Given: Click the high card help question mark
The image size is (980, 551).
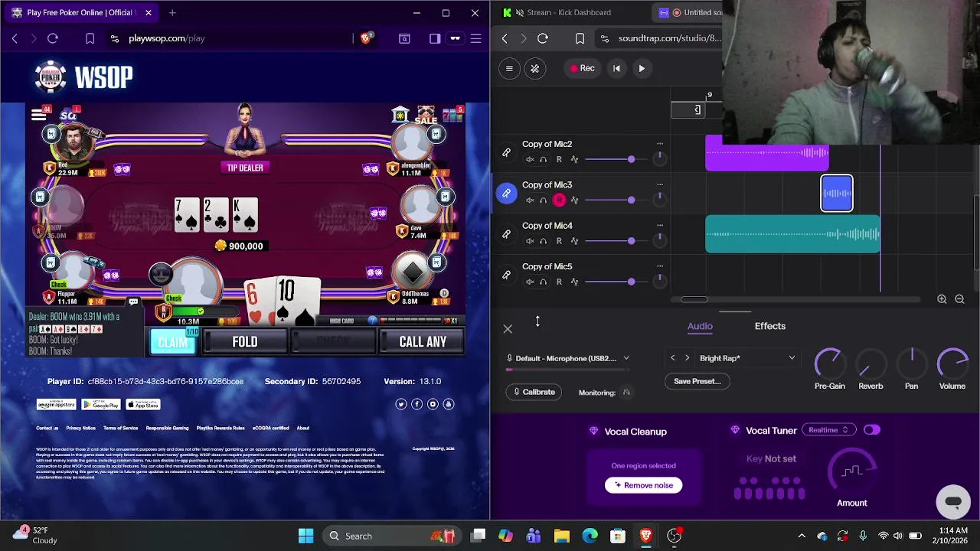Looking at the screenshot, I should [x=373, y=321].
